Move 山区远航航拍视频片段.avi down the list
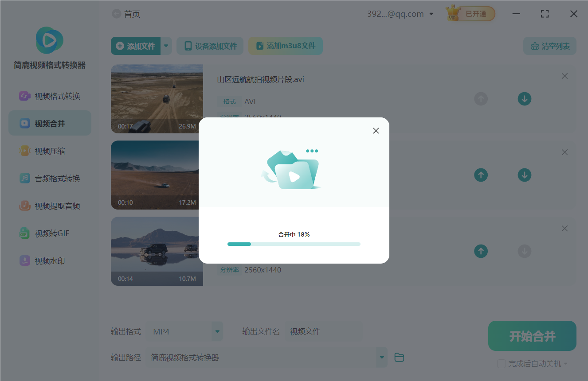This screenshot has height=381, width=588. click(525, 99)
